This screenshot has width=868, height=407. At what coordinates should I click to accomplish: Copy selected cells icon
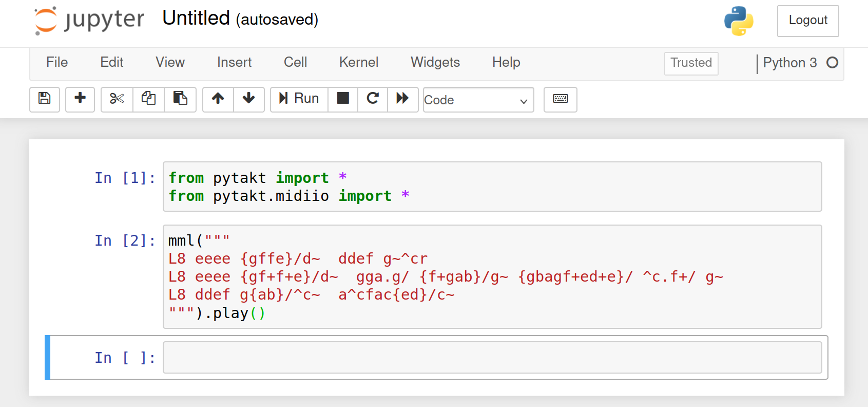149,99
